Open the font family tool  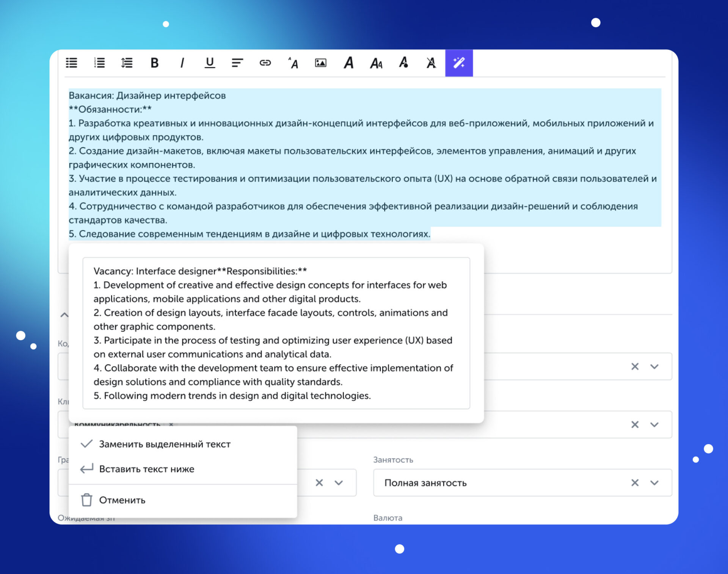point(348,63)
